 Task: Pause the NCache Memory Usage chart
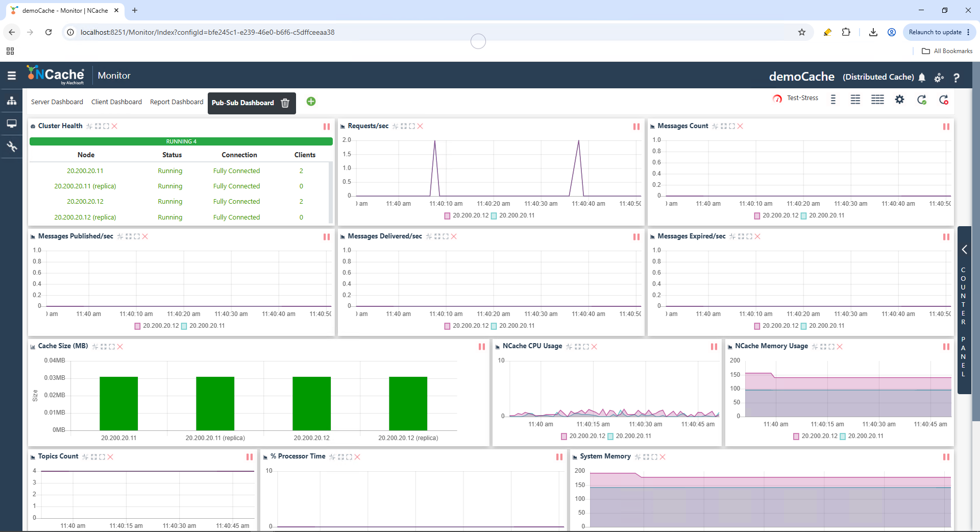point(946,347)
